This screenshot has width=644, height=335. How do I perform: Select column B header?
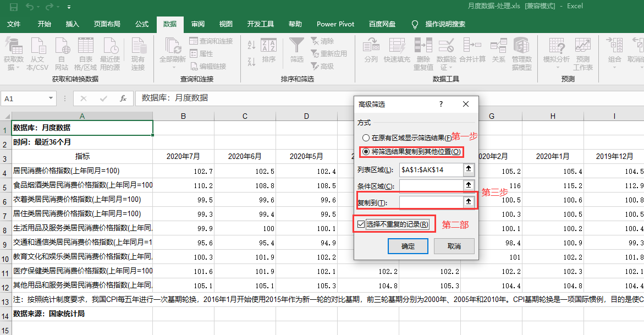183,116
